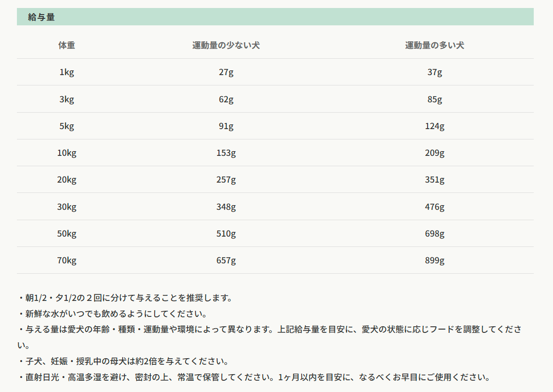Click the 698g feeding amount cell
553x392 pixels.
pos(435,234)
